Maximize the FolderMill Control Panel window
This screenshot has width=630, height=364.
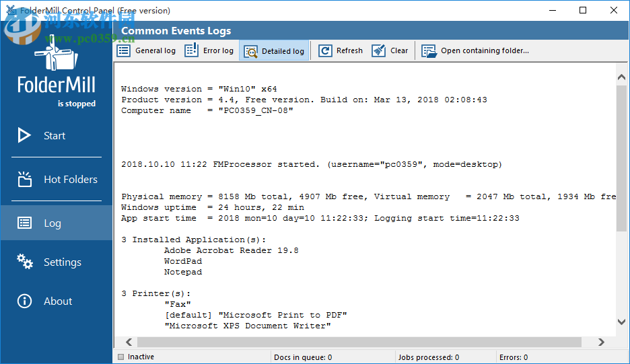pos(583,11)
